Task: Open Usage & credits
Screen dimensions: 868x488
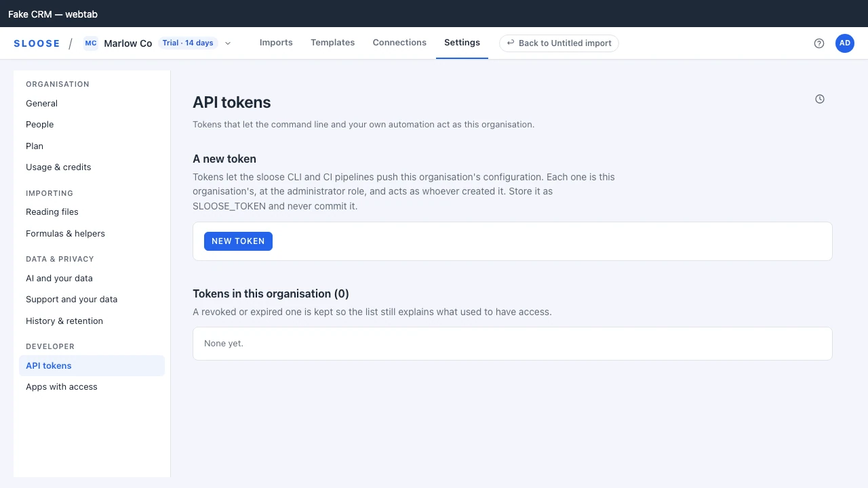Action: tap(92, 167)
